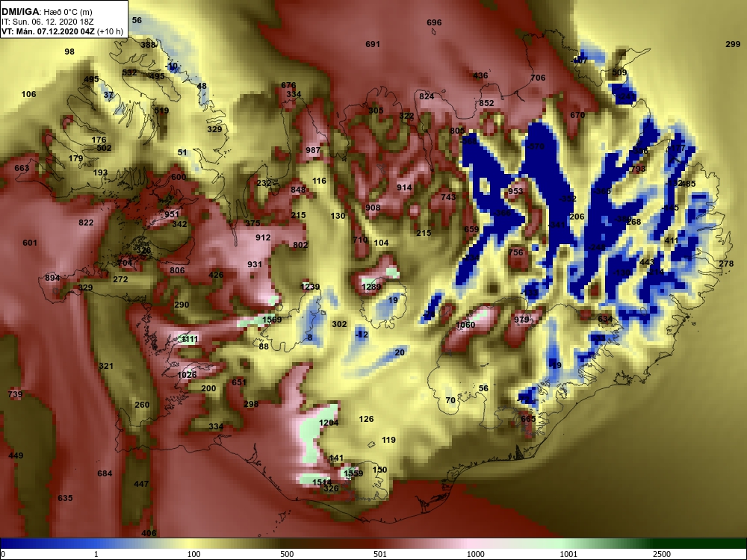Click the 1026 value on the map
This screenshot has height=560, width=747.
click(187, 375)
